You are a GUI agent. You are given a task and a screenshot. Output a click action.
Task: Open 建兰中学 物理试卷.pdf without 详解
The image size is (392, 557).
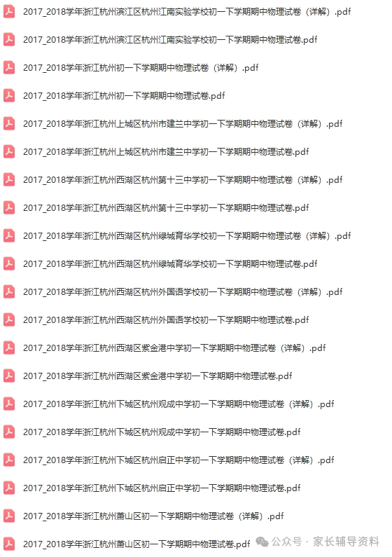click(x=166, y=151)
